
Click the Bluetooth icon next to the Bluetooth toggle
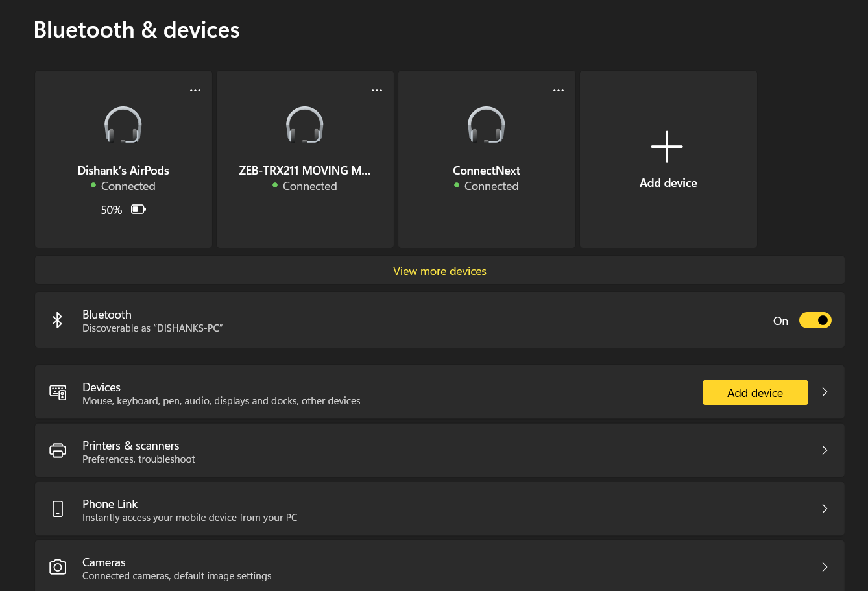57,320
